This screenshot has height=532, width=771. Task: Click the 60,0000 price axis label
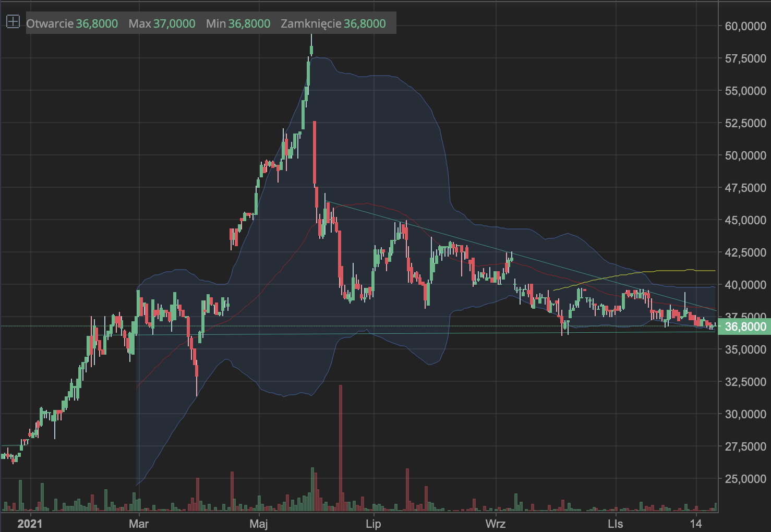745,26
